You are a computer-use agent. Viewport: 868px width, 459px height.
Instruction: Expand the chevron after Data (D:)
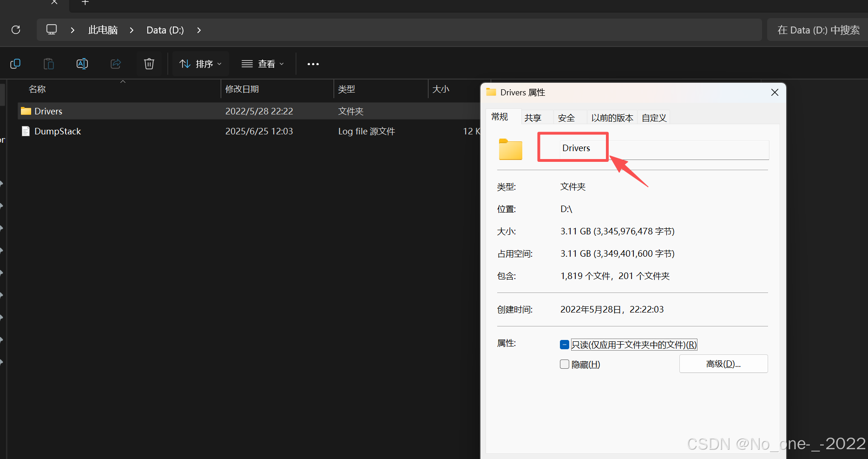pos(199,30)
